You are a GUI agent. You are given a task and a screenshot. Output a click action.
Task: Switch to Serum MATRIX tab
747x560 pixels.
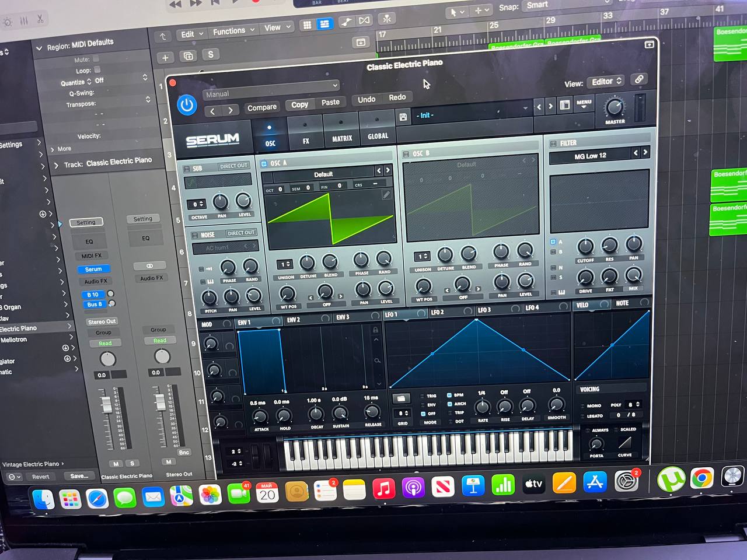[341, 131]
